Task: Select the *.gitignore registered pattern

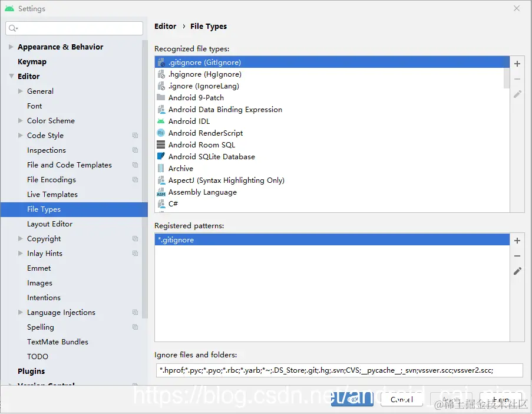Action: [x=332, y=240]
